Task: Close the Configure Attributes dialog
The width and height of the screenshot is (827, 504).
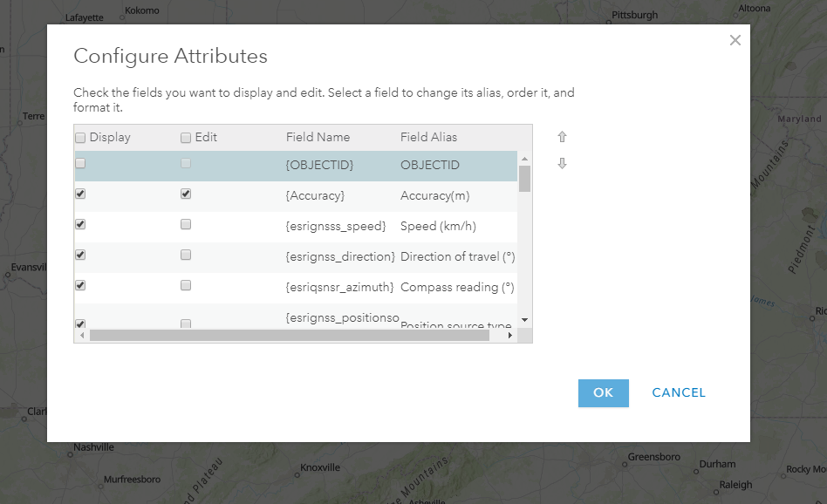Action: point(735,40)
